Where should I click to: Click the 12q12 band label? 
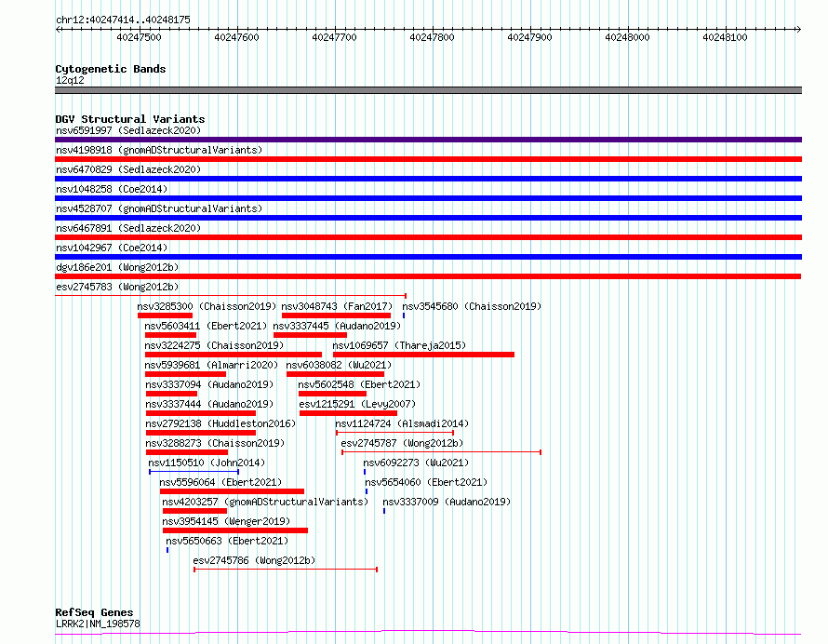click(70, 80)
